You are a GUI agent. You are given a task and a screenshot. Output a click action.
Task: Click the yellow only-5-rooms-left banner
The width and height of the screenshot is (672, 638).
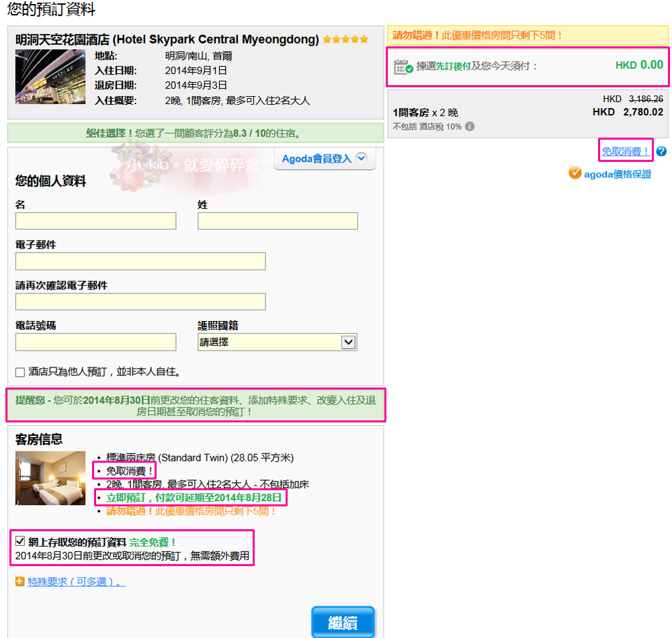pos(528,36)
